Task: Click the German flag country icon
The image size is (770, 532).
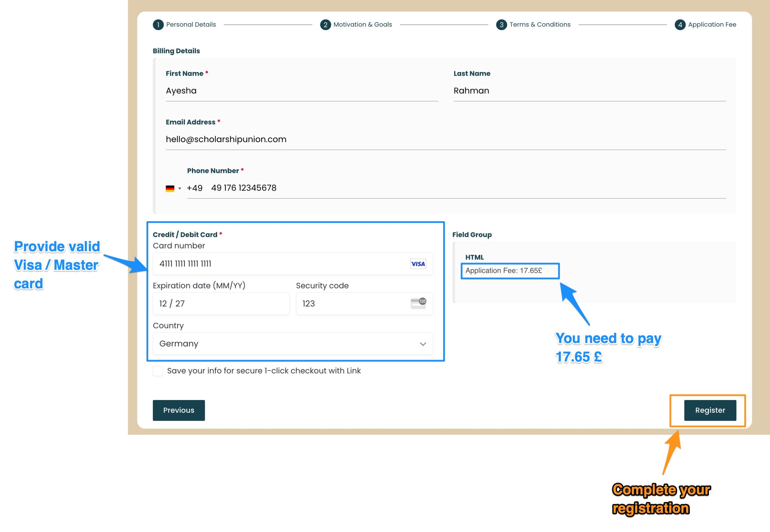Action: pyautogui.click(x=170, y=188)
